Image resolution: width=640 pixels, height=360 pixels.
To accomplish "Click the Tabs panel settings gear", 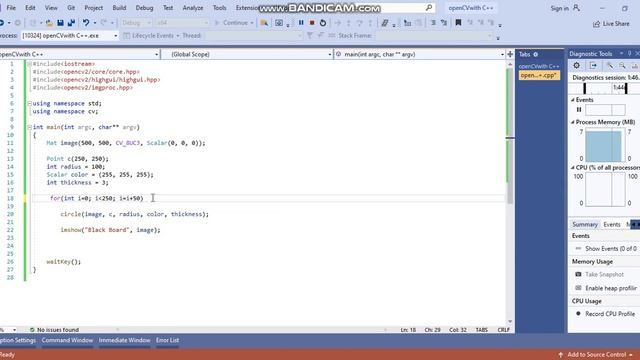I will click(x=536, y=54).
